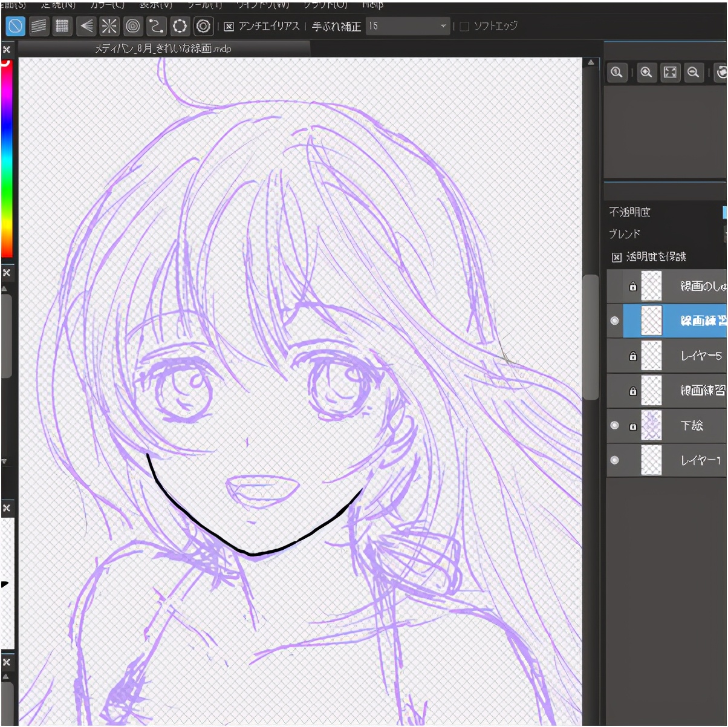The width and height of the screenshot is (728, 727).
Task: Hide the 下絵 layer with eye icon
Action: pyautogui.click(x=615, y=425)
